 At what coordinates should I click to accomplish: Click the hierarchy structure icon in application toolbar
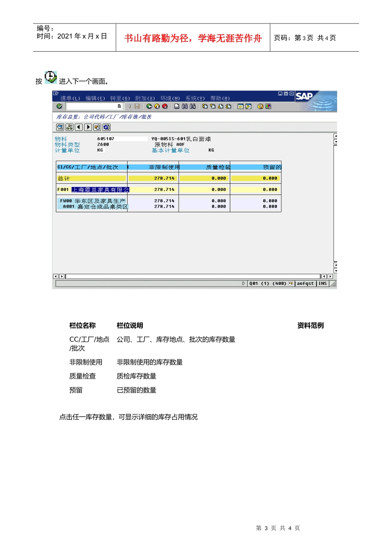69,127
